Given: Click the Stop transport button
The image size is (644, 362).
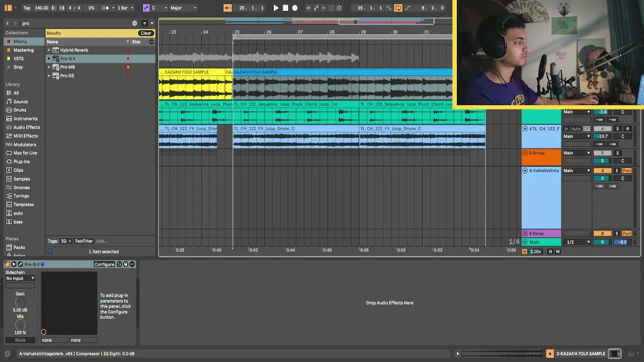Looking at the screenshot, I should tap(285, 8).
